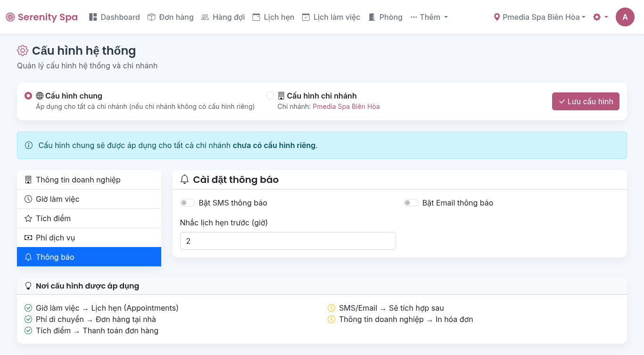Click the Nhắc lịch hẹn trước input field

[x=288, y=241]
